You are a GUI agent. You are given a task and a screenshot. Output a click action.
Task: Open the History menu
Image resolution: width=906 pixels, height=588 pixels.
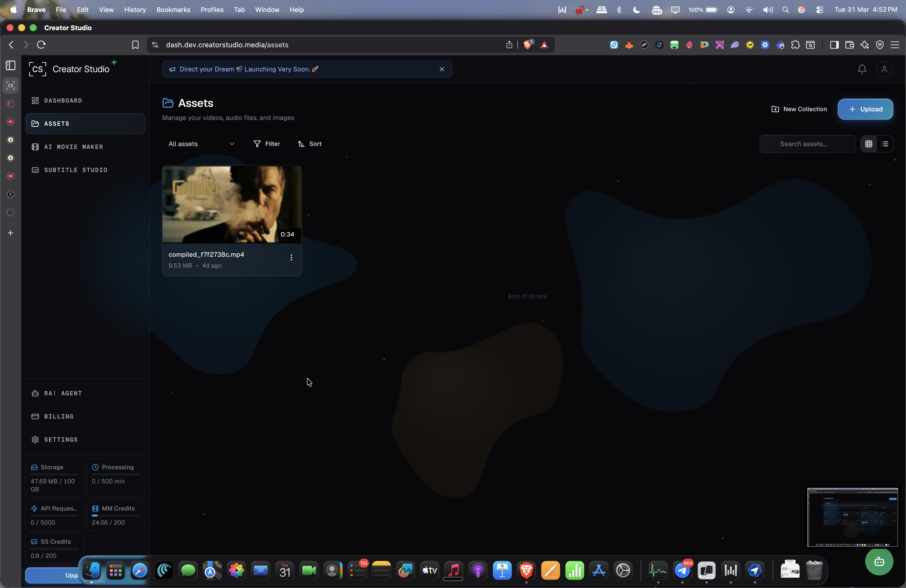click(135, 10)
